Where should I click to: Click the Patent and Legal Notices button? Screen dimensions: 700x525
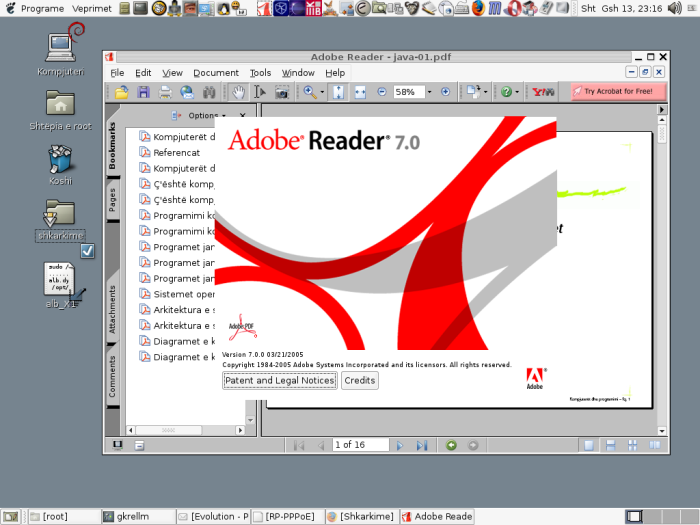pyautogui.click(x=280, y=380)
